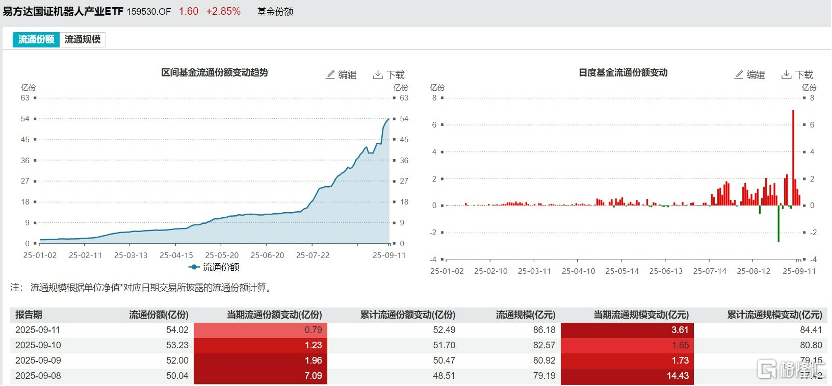Click the red 14.43 scale-change cell
Screen dimensions: 832x386
[627, 376]
